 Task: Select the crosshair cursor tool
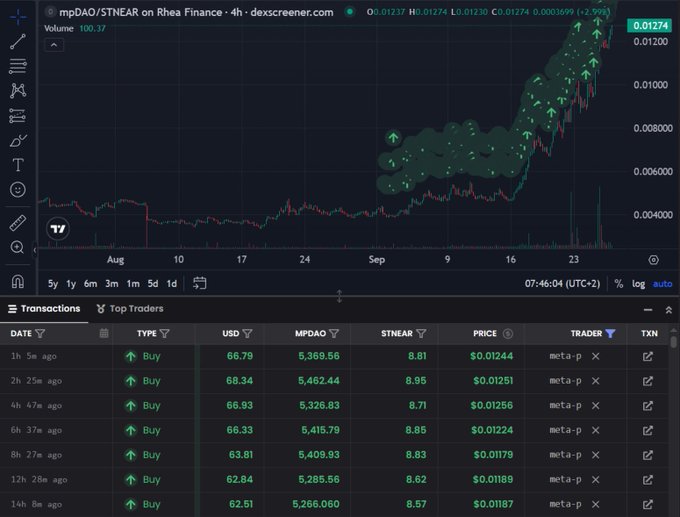(18, 17)
